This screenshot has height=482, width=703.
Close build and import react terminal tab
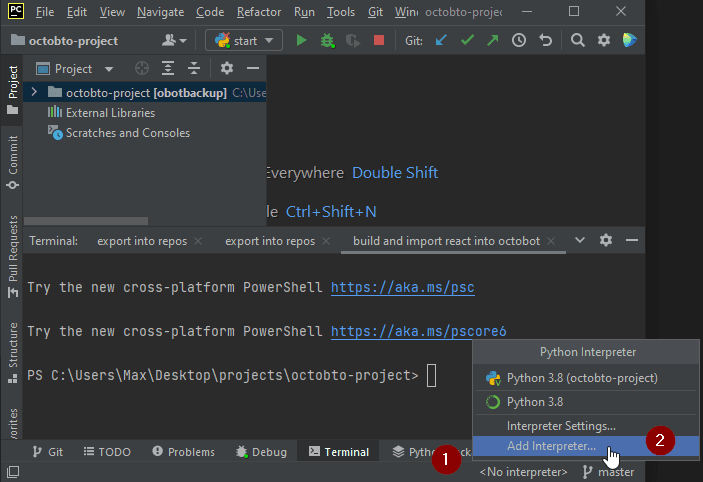pyautogui.click(x=551, y=241)
